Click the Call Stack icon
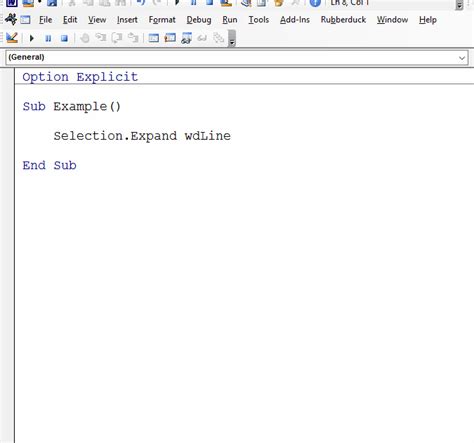The width and height of the screenshot is (474, 443). point(219,38)
